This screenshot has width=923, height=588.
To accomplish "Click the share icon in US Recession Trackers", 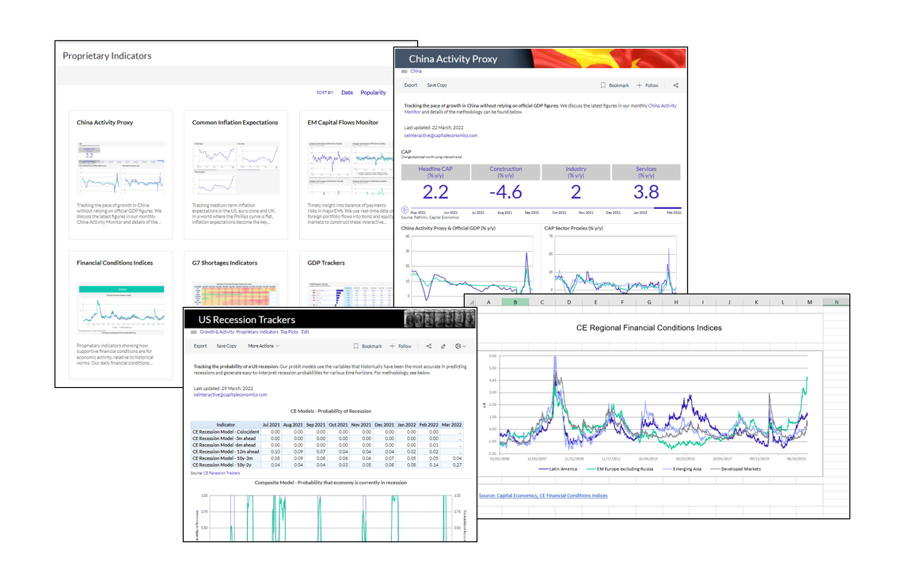I will coord(429,346).
